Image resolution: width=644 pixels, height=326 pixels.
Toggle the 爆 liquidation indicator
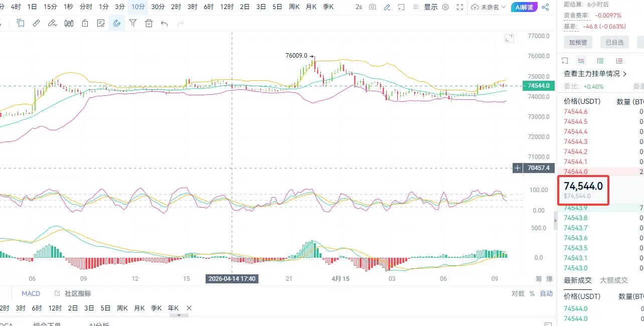pyautogui.click(x=549, y=279)
